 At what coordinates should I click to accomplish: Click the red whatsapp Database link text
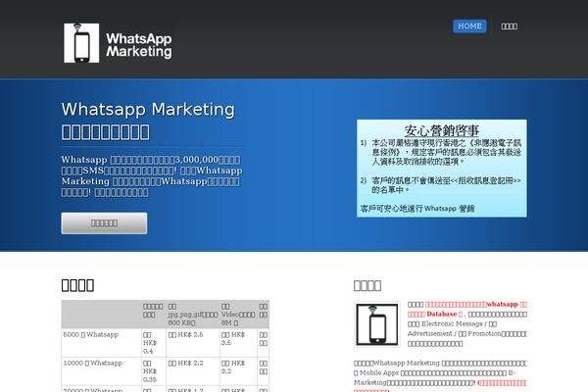(467, 309)
